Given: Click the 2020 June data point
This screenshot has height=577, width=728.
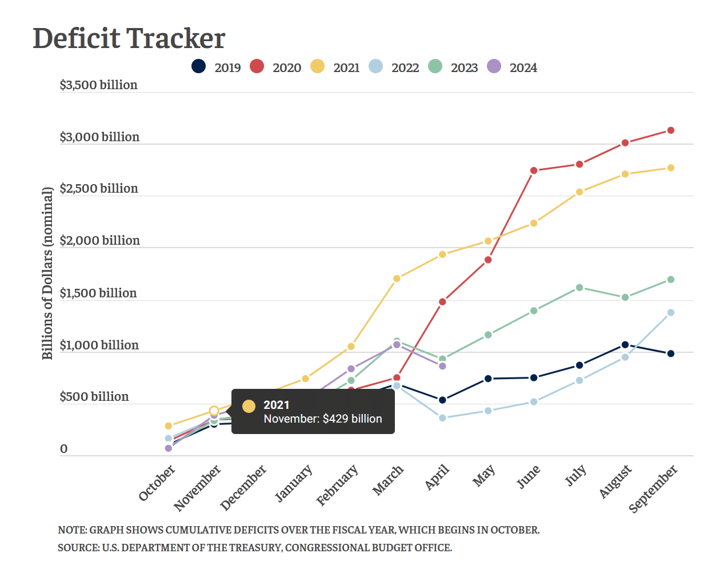Looking at the screenshot, I should 534,170.
